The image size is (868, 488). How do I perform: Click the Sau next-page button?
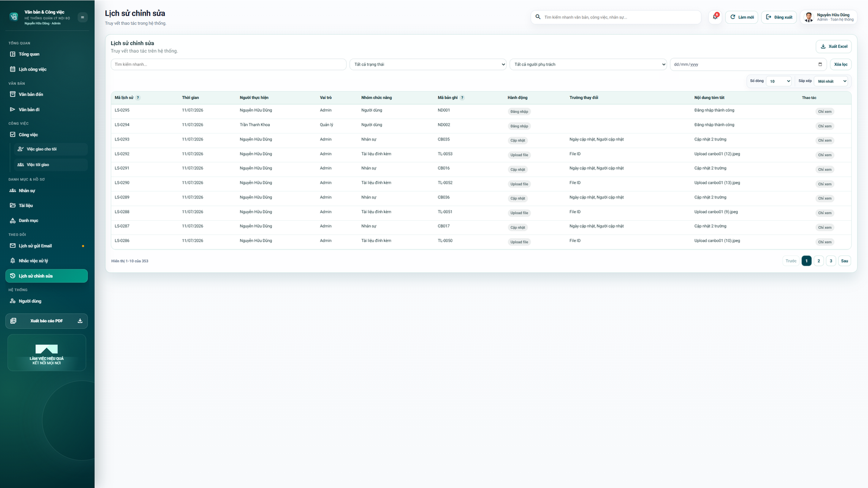pyautogui.click(x=844, y=261)
